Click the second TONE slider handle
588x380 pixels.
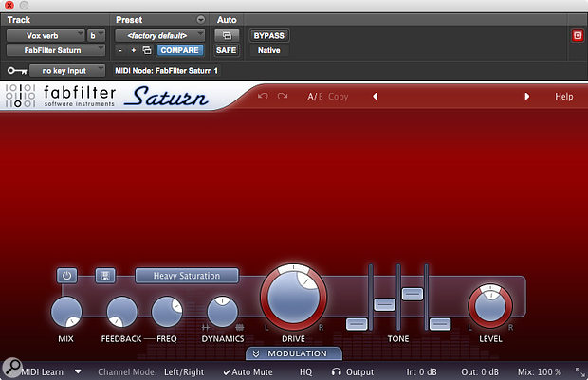click(384, 305)
